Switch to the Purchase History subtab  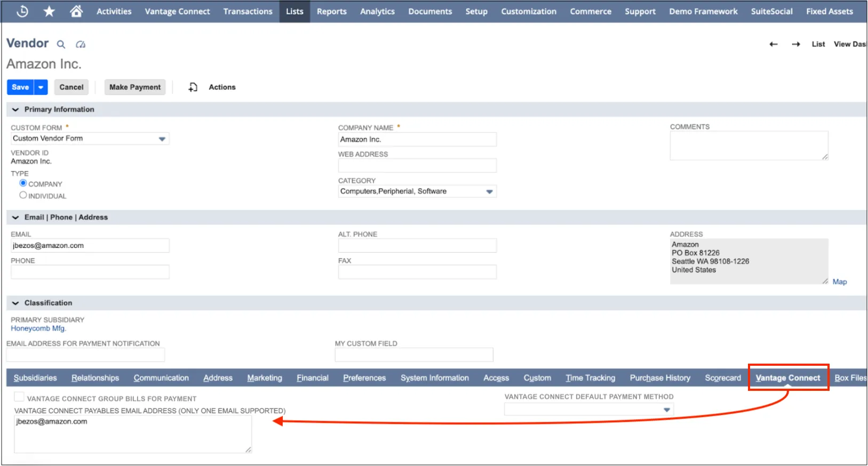tap(660, 377)
